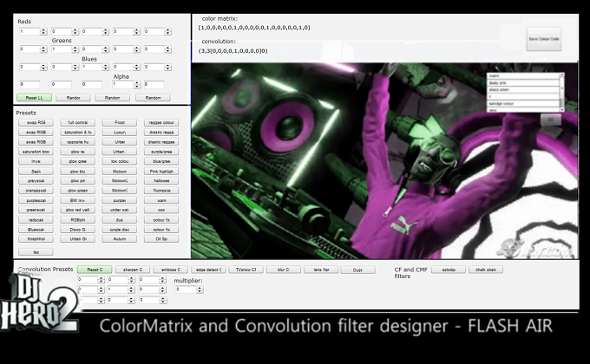Adjust the center convolution stepper showing 1
Image resolution: width=590 pixels, height=364 pixels.
click(x=131, y=290)
